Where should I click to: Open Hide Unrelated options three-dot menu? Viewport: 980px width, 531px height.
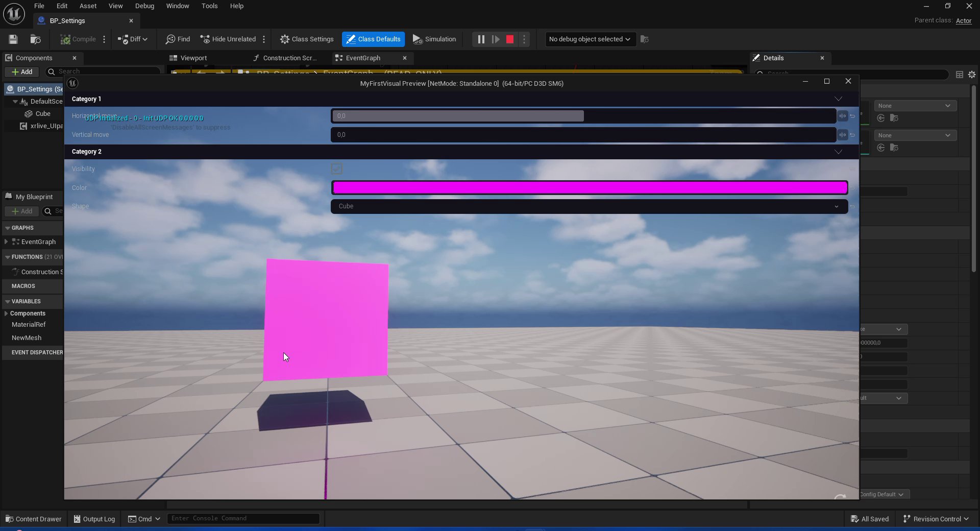tap(264, 39)
